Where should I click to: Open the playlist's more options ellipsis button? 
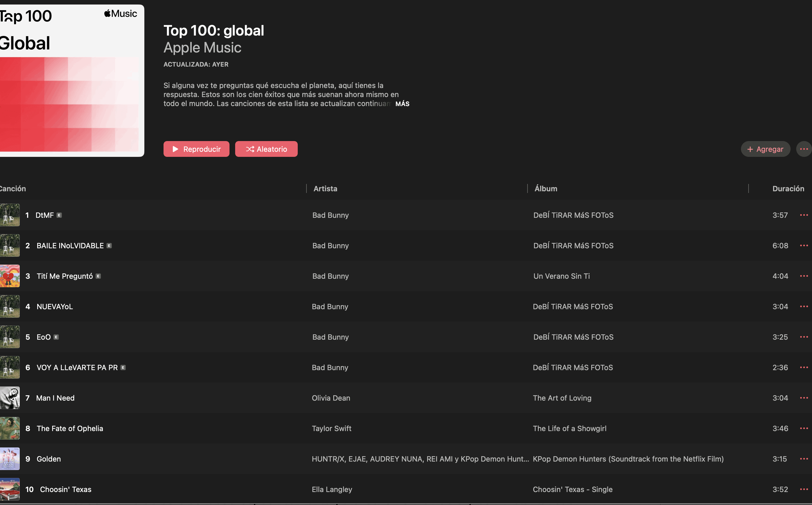pos(804,149)
